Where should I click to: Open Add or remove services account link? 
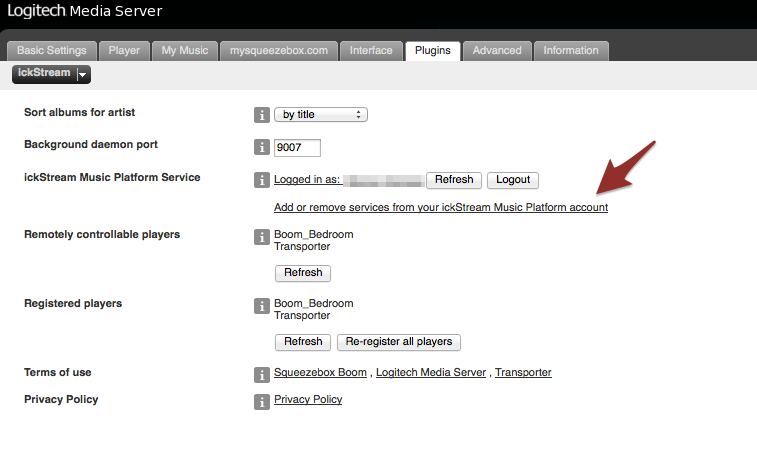click(441, 208)
